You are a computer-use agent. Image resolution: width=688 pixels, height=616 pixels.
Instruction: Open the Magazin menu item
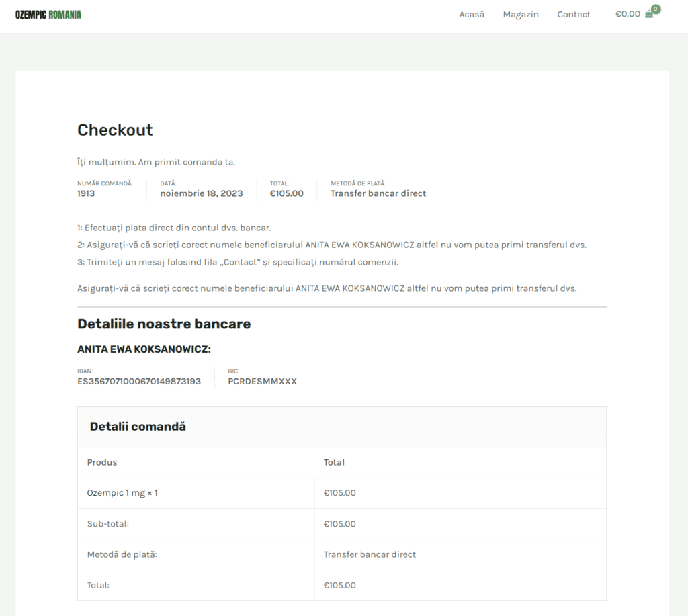pyautogui.click(x=521, y=15)
